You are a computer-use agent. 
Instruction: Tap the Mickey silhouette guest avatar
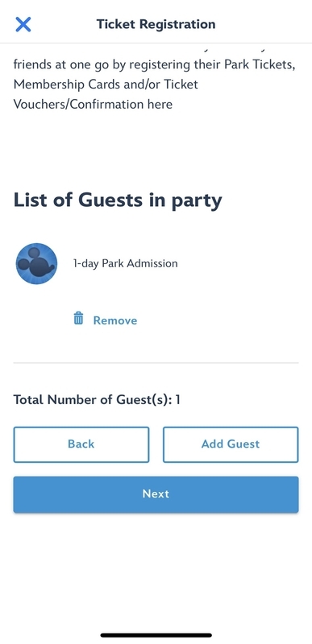36,264
